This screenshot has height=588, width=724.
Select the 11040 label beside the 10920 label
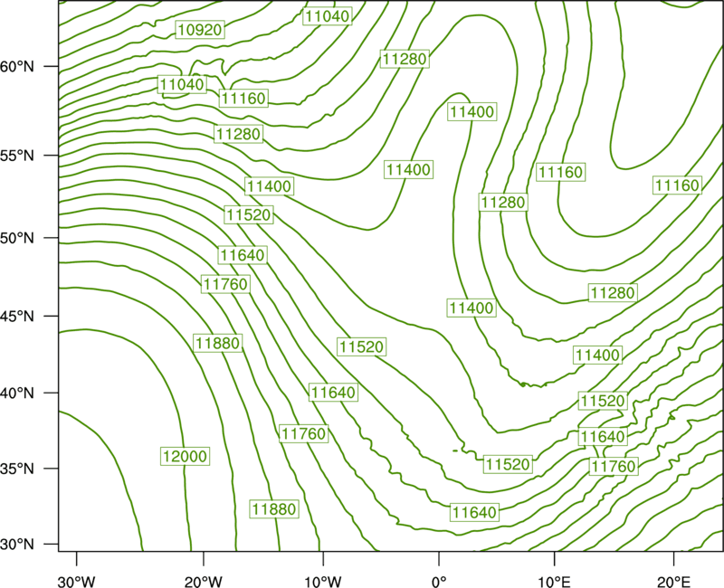click(328, 16)
